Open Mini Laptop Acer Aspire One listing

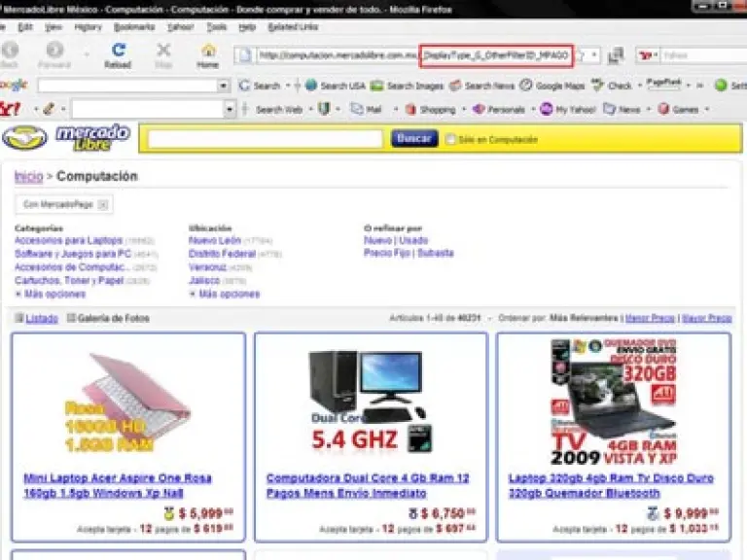[x=117, y=485]
